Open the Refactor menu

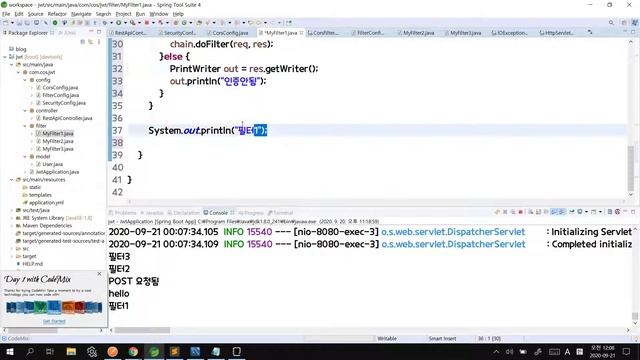coord(57,14)
